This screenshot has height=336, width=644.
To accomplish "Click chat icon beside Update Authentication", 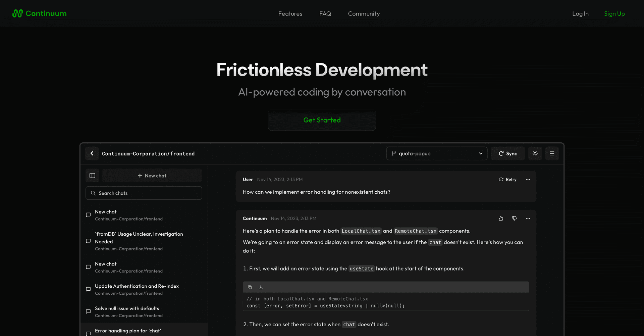I will 88,289.
